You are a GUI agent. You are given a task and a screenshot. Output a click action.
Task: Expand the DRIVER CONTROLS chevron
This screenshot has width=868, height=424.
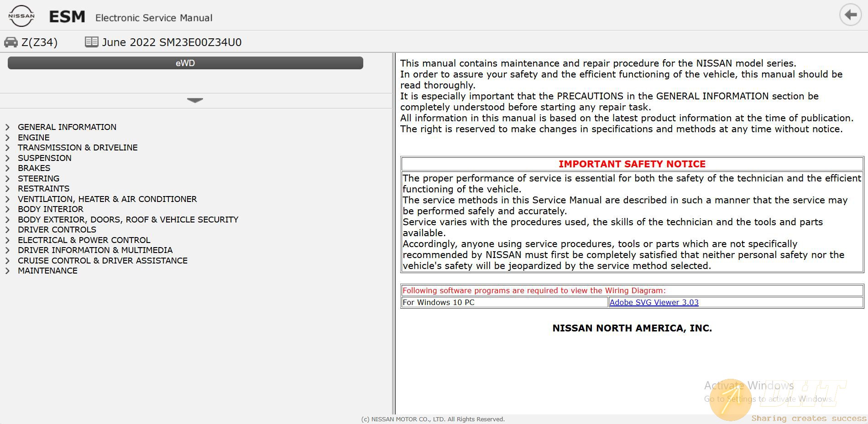point(7,230)
